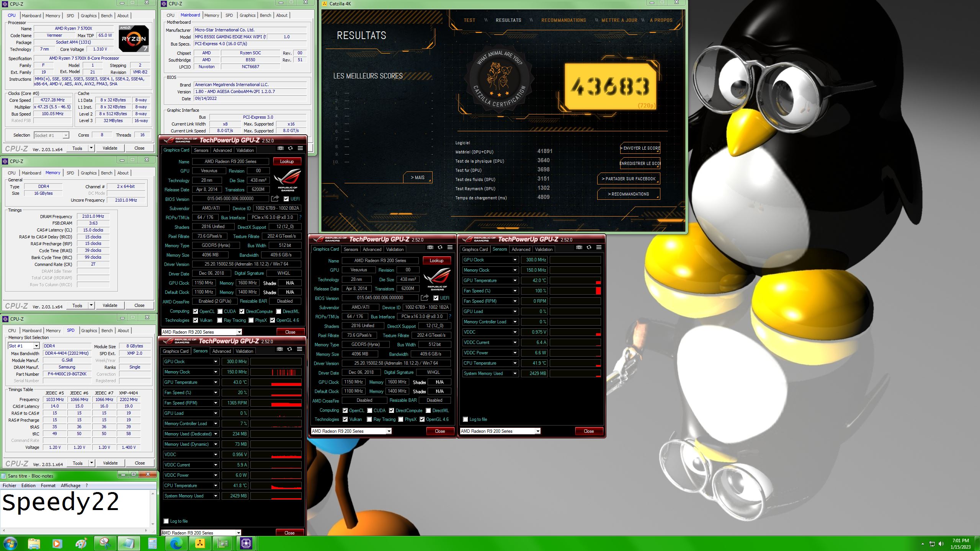Screen dimensions: 980x551
Task: Click the camera icon in the GPU-Z Sensors window showing 0 RPM
Action: coord(579,248)
